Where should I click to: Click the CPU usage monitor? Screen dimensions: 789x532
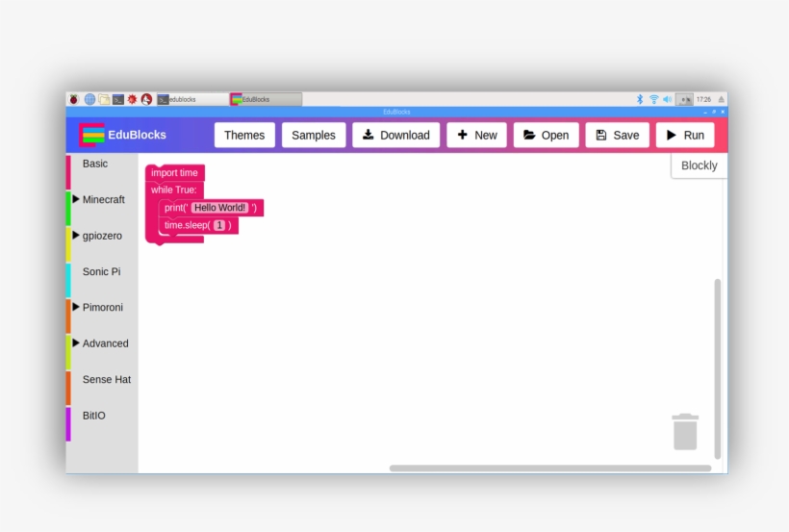[x=684, y=99]
